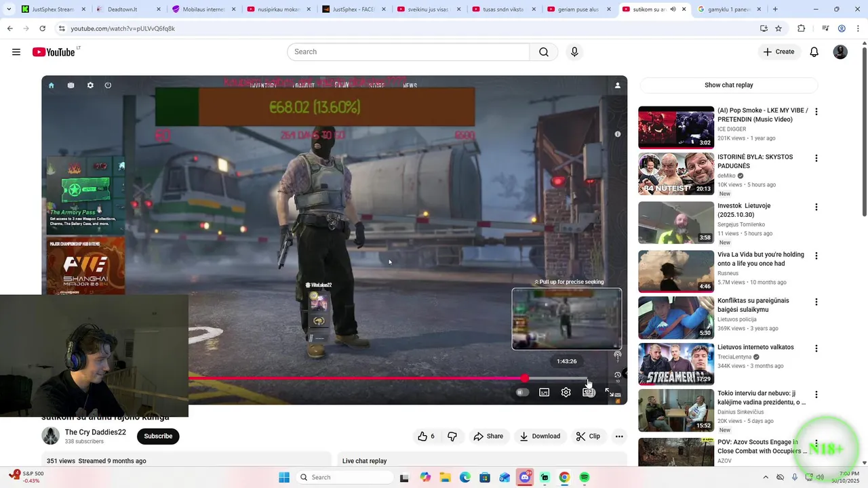Open more actions menu under video

(x=619, y=436)
